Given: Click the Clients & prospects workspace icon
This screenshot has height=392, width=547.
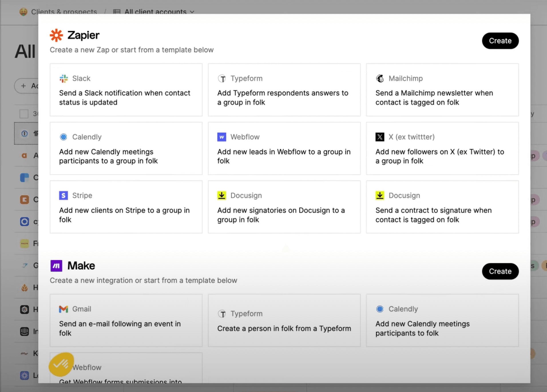Looking at the screenshot, I should tap(23, 12).
